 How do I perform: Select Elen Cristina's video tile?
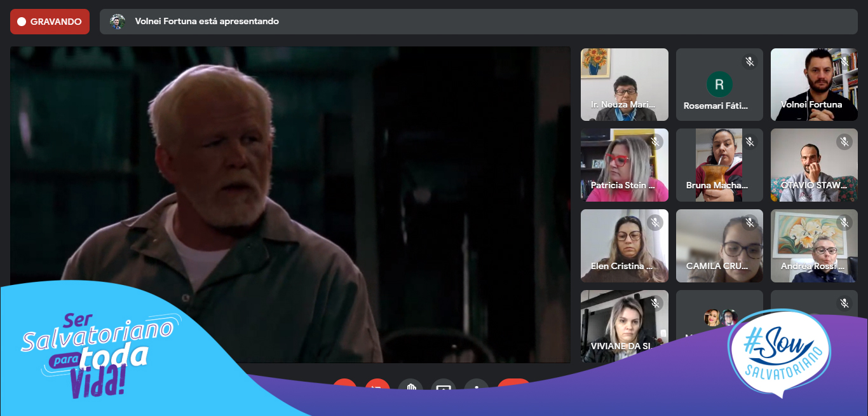point(625,246)
